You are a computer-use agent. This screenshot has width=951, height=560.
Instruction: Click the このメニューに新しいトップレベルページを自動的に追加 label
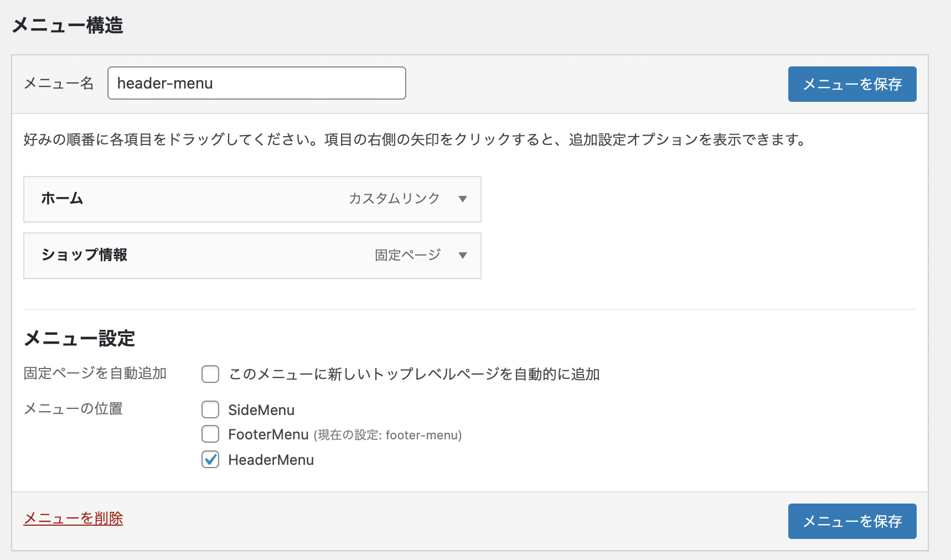click(414, 374)
